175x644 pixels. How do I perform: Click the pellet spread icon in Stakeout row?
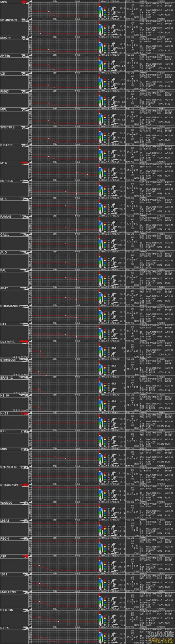click(x=114, y=366)
